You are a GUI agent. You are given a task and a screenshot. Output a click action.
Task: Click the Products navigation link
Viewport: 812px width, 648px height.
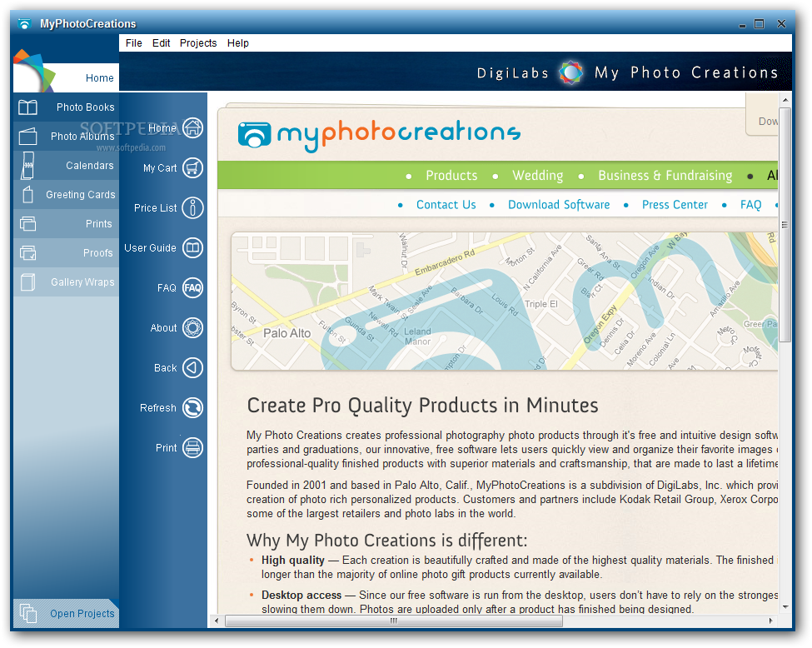[x=451, y=176]
